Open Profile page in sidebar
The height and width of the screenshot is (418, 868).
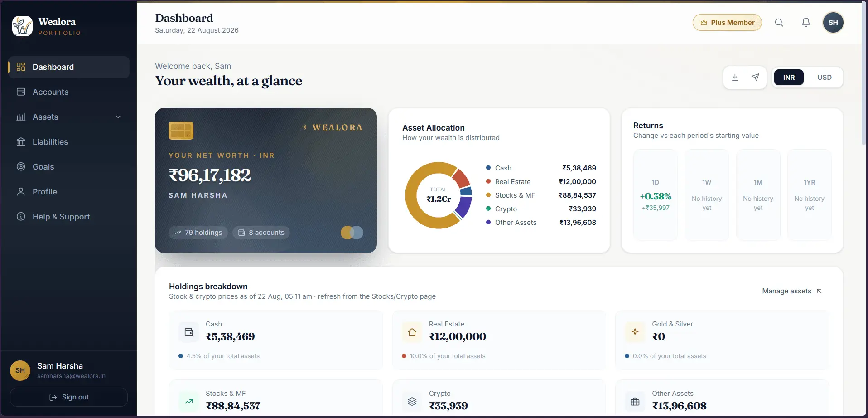click(69, 192)
